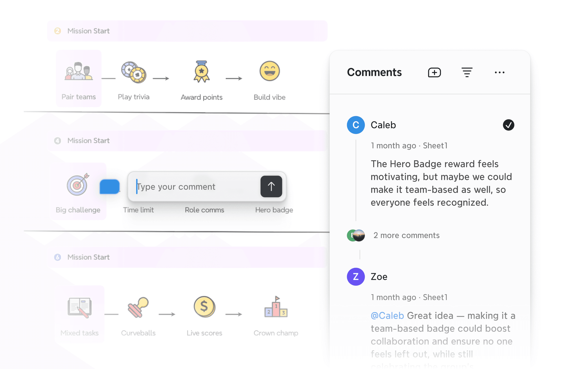The height and width of the screenshot is (369, 588).
Task: Toggle the resolved checkmark on Caleb's comment
Action: pos(508,125)
